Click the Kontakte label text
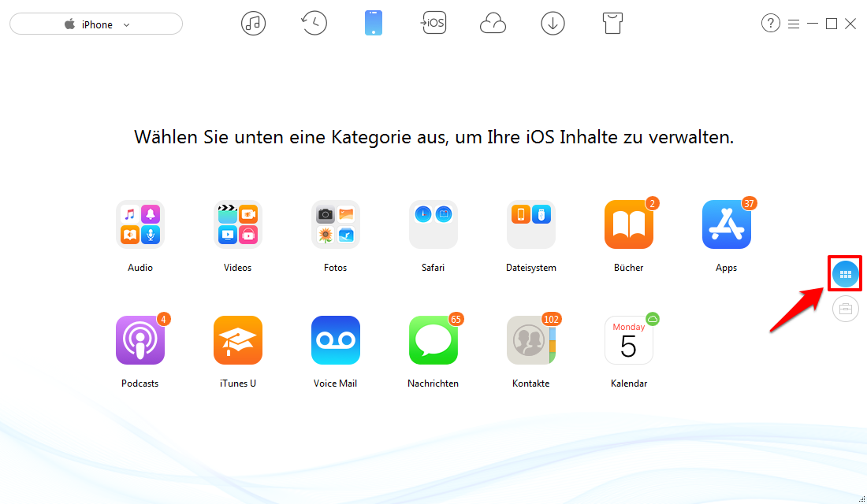The image size is (867, 504). pos(530,384)
